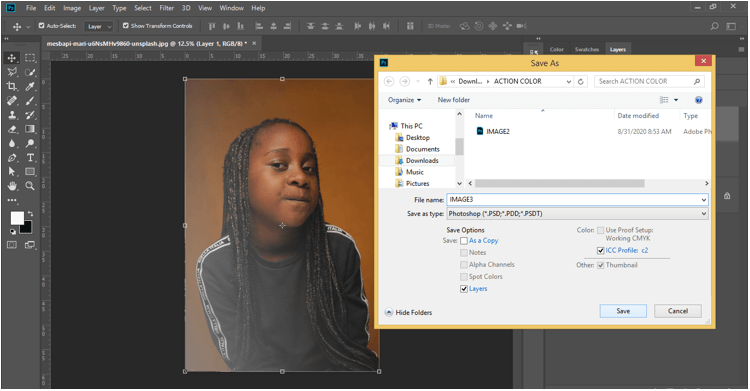Viewport: 750px width, 391px height.
Task: Open the File menu
Action: click(x=31, y=8)
